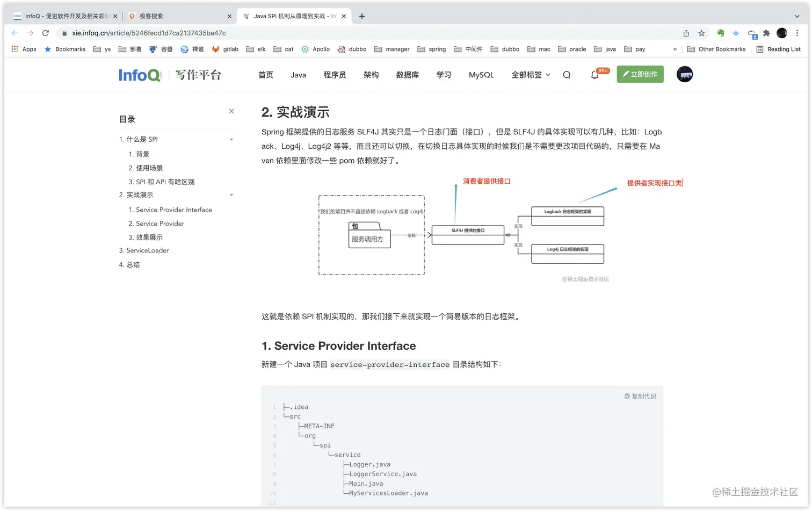The image size is (812, 511).
Task: Open the Chrome three-dot menu
Action: [797, 33]
